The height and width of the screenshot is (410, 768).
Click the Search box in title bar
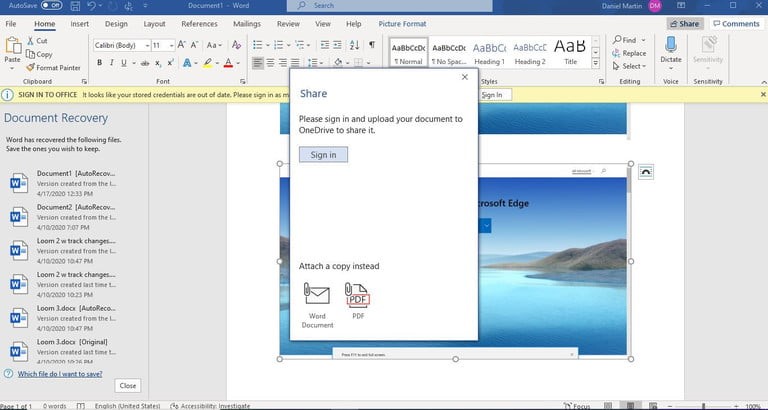389,5
